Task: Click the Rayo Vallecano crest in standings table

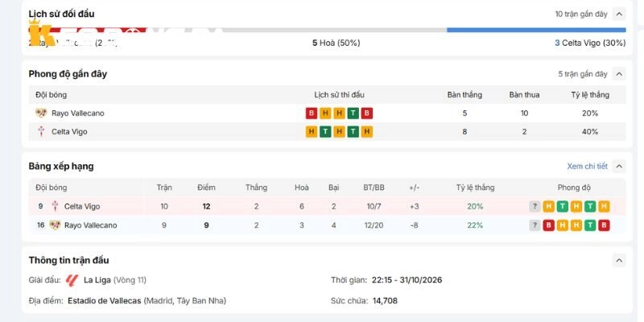Action: [x=55, y=225]
